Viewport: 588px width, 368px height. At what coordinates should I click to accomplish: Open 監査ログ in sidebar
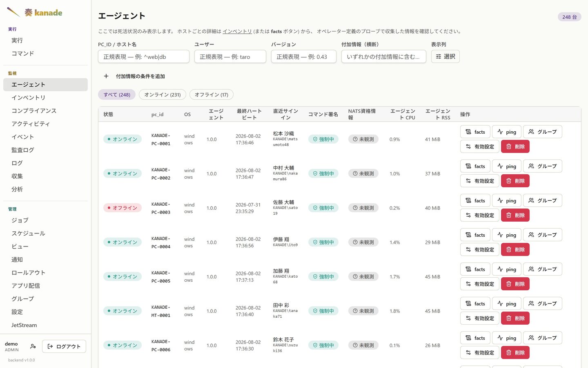(x=45, y=150)
